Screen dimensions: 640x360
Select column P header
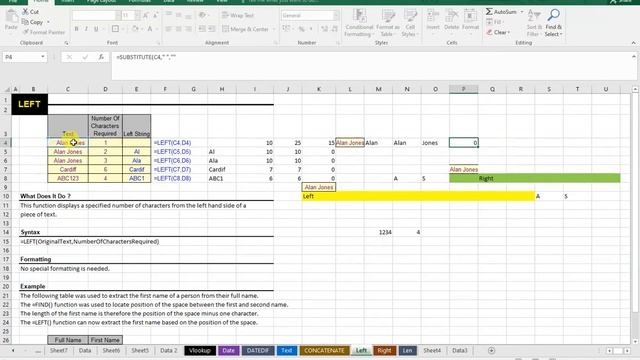click(x=464, y=89)
